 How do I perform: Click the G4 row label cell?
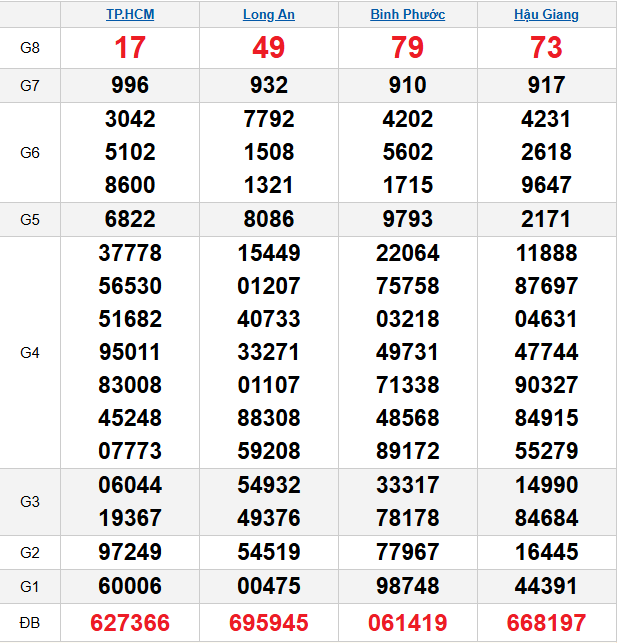point(30,352)
